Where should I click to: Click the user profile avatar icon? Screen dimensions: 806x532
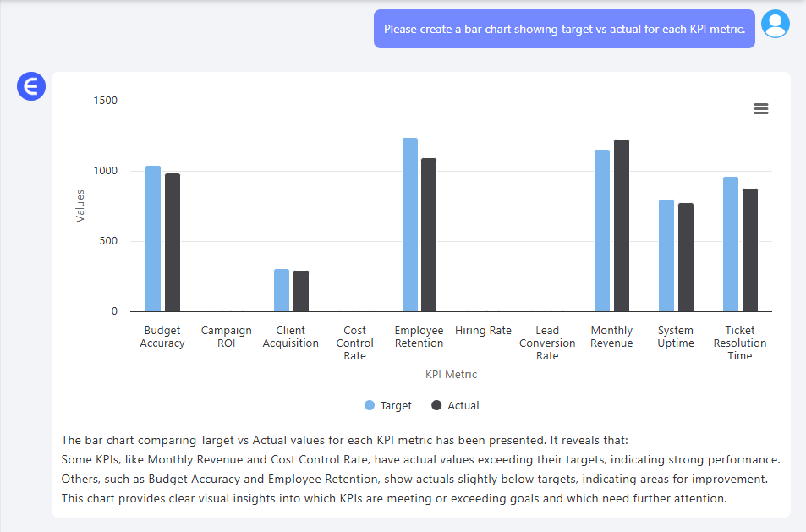(776, 24)
